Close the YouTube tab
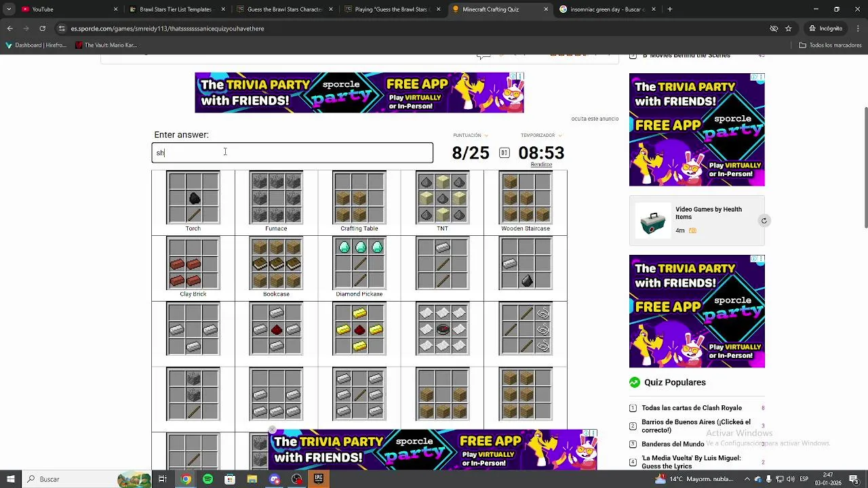 click(x=115, y=9)
